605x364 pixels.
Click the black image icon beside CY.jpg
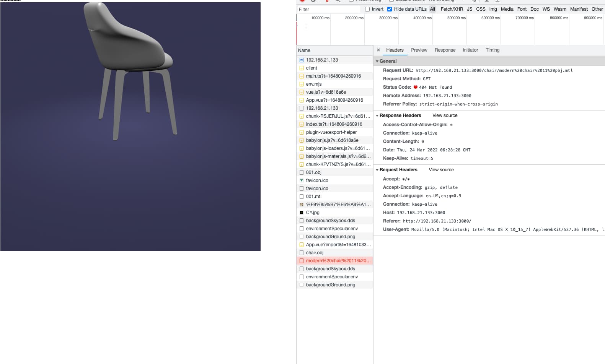pos(302,213)
